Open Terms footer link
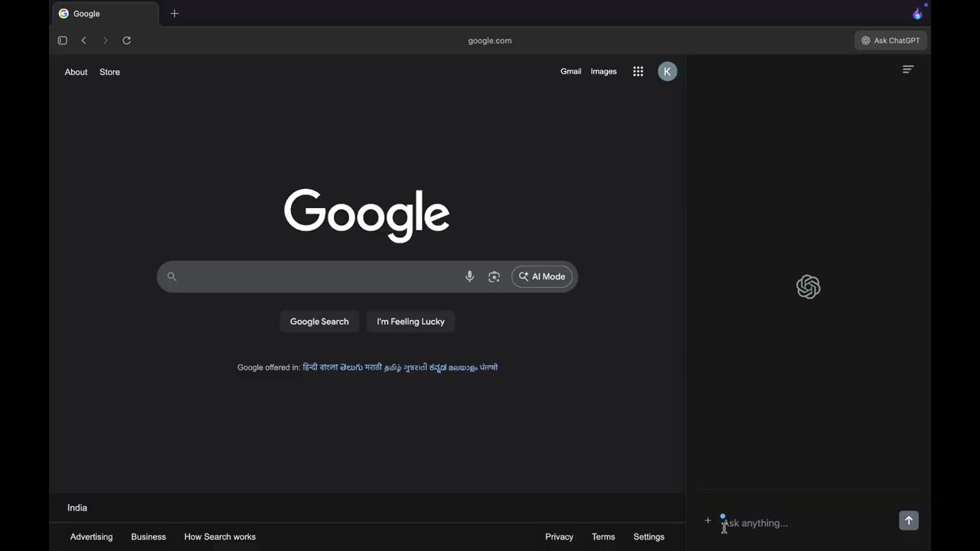This screenshot has height=551, width=980. click(603, 536)
